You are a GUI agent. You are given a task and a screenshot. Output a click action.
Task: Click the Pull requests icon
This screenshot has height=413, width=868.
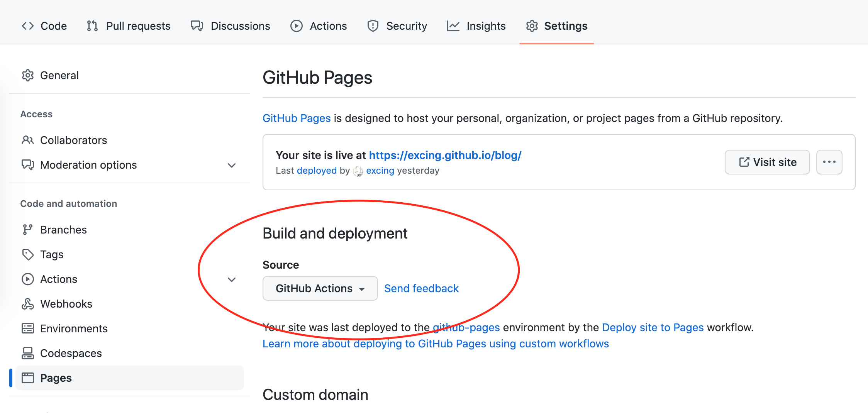coord(92,26)
